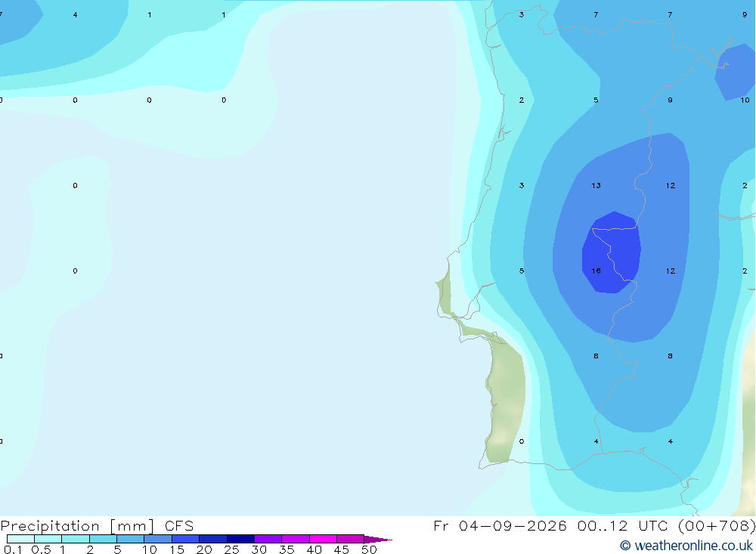Viewport: 756px width, 554px height.
Task: Pick the 35–40 mm violet legend swatch
Action: pos(296,539)
